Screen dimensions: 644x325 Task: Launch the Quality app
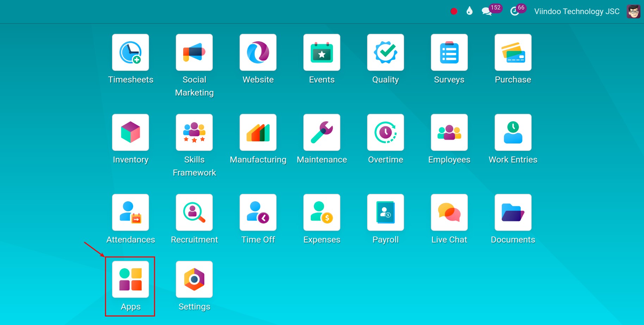385,53
